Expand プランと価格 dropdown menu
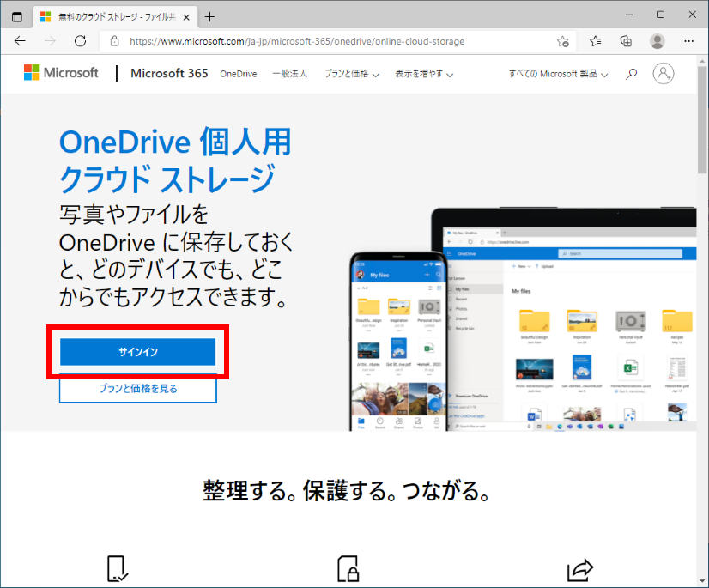Viewport: 709px width, 588px height. [x=352, y=74]
